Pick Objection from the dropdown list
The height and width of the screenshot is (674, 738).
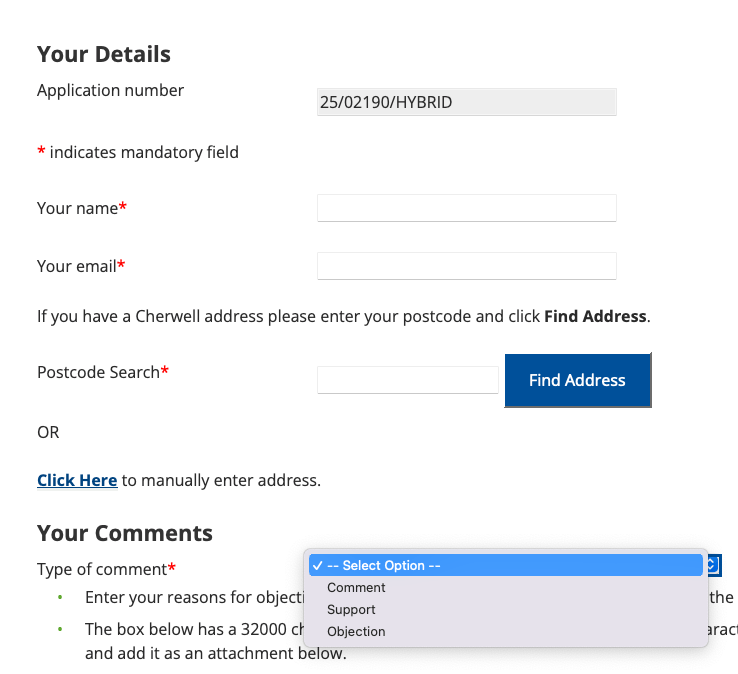(356, 632)
